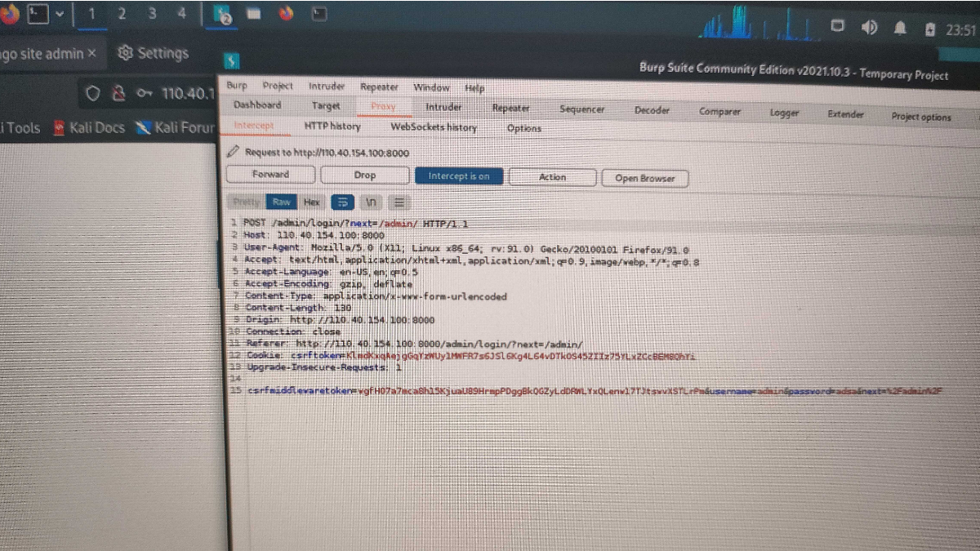Click the Burp Suite window title icon

[x=232, y=60]
